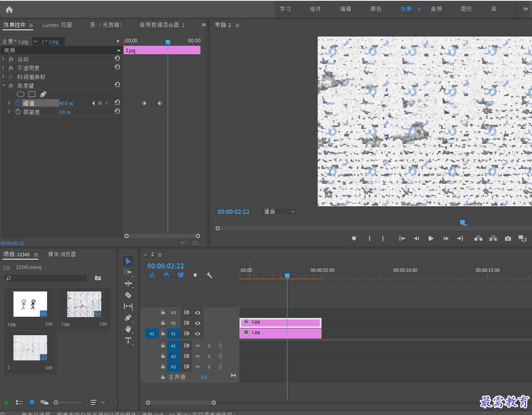Expand the 不透明度 effect

pyautogui.click(x=3, y=68)
